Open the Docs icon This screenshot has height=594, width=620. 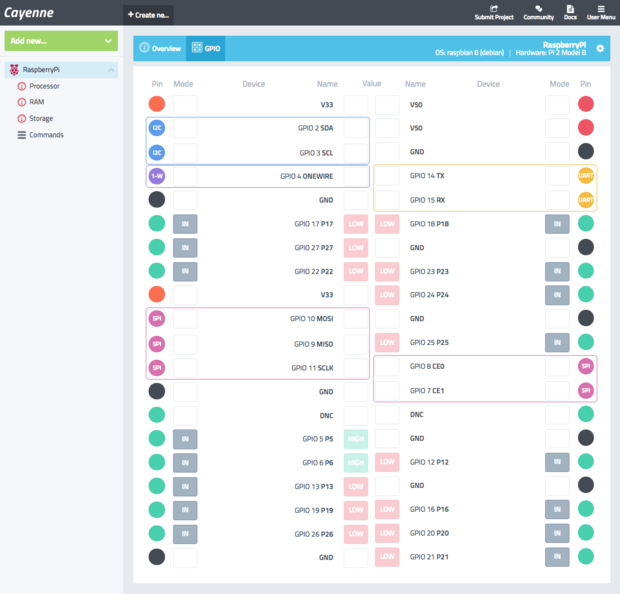[x=570, y=9]
